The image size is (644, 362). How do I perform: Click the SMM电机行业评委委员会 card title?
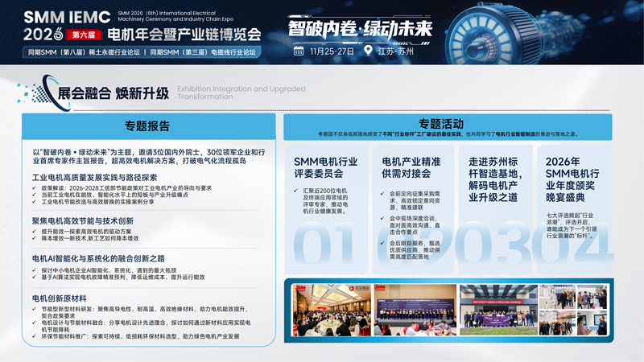pos(326,167)
